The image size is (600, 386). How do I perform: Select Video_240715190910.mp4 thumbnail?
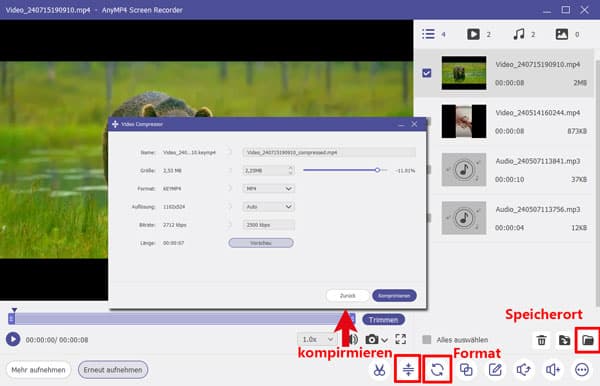pos(464,73)
